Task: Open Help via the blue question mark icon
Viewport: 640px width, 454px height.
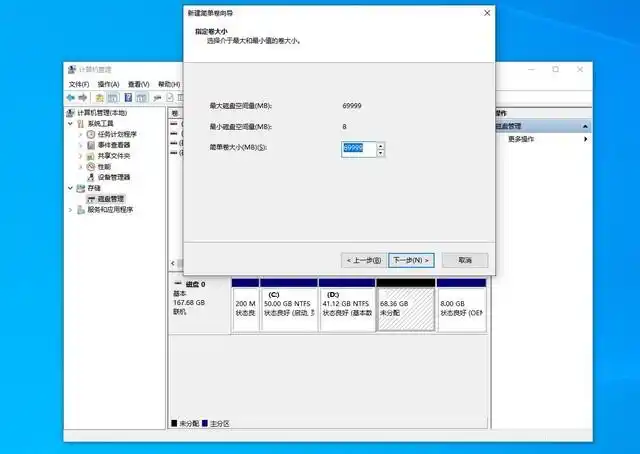Action: click(128, 98)
